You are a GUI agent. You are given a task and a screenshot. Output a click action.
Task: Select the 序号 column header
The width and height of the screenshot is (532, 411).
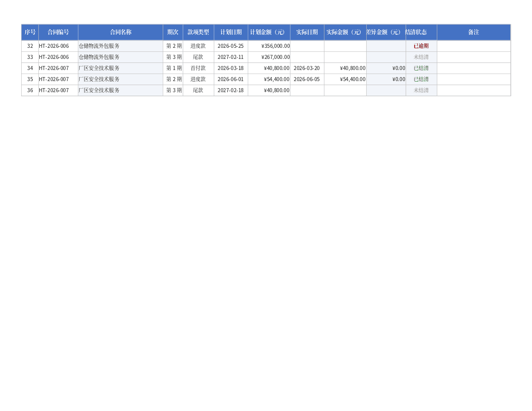pos(30,32)
